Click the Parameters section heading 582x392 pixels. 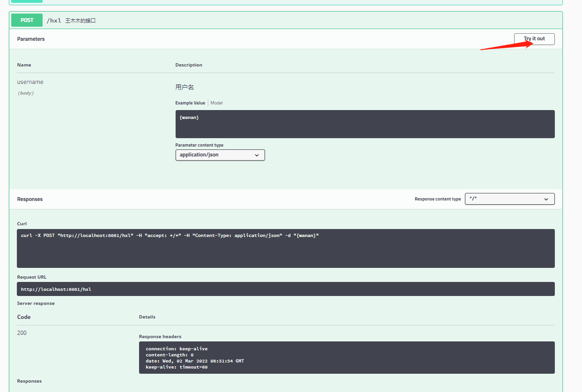pos(31,39)
